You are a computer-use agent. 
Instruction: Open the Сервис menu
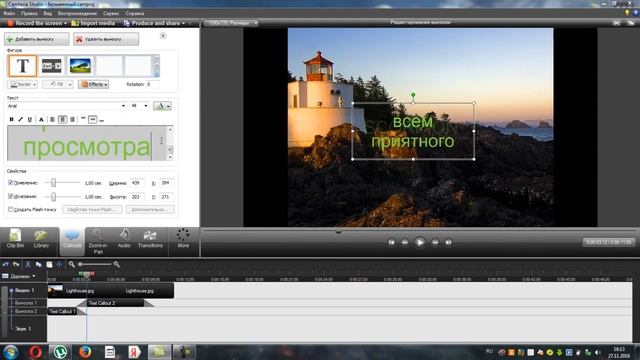point(111,13)
